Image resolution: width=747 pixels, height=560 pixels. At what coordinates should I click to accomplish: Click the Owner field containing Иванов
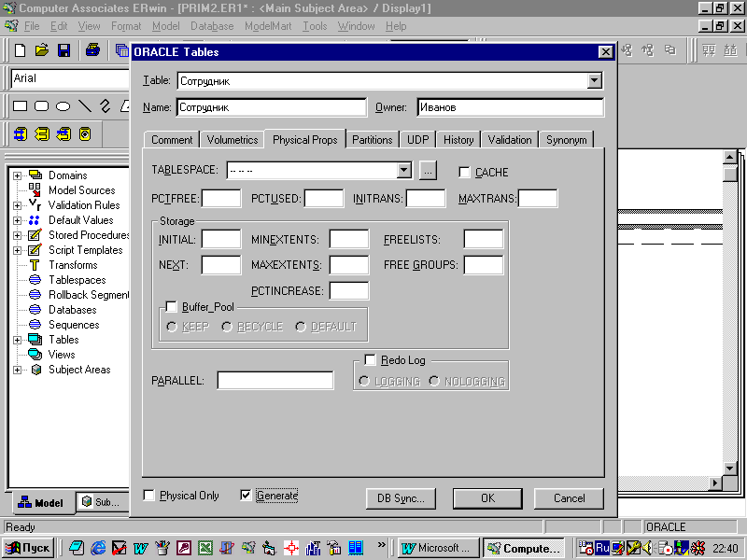click(x=510, y=107)
